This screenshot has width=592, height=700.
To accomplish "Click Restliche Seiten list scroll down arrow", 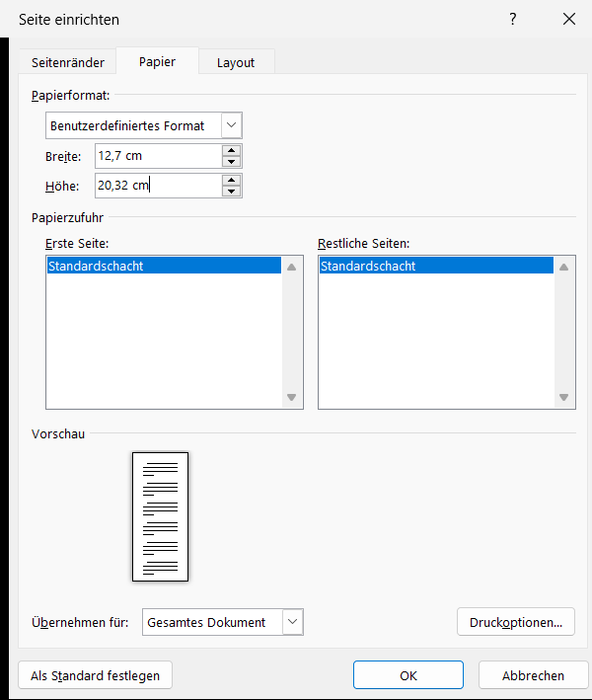I will click(564, 397).
